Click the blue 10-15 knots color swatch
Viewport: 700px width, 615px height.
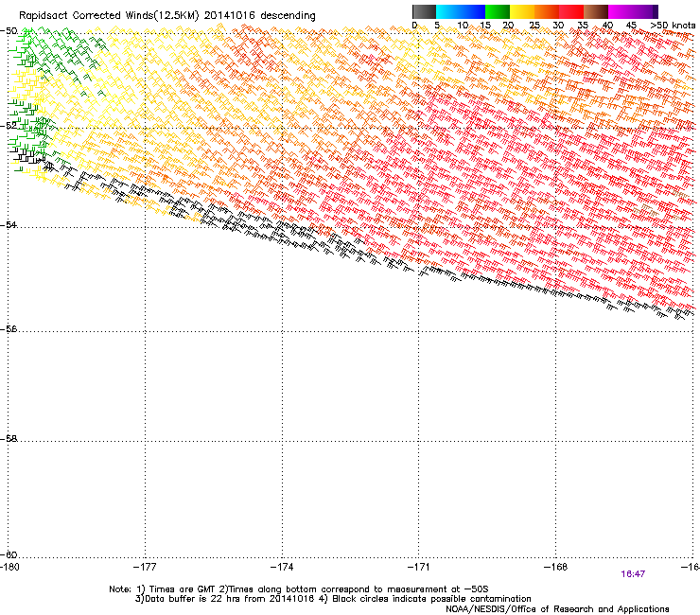473,11
